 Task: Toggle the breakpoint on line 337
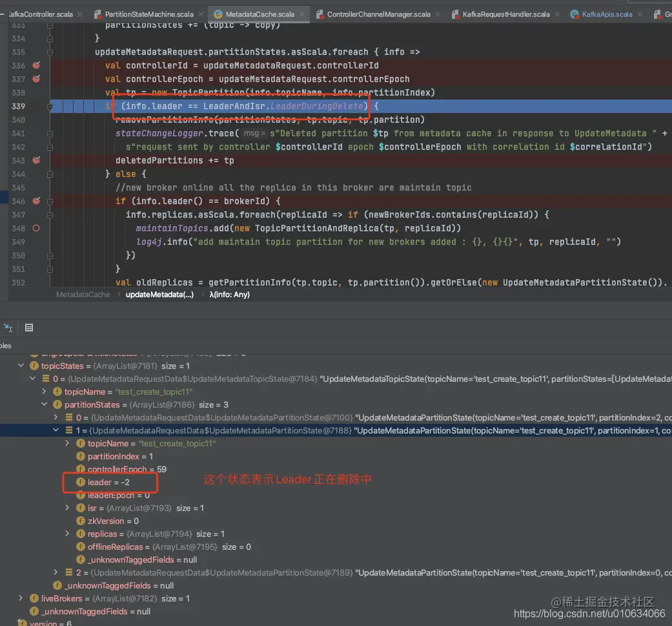[36, 79]
